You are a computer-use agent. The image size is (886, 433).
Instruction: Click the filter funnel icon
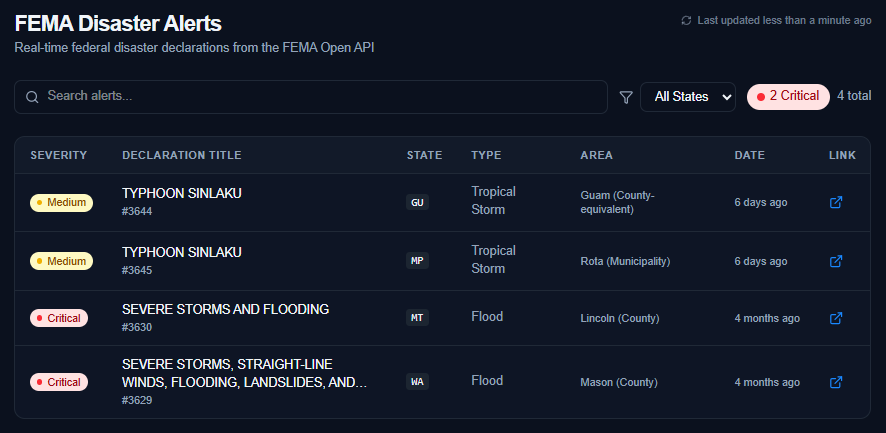(626, 97)
